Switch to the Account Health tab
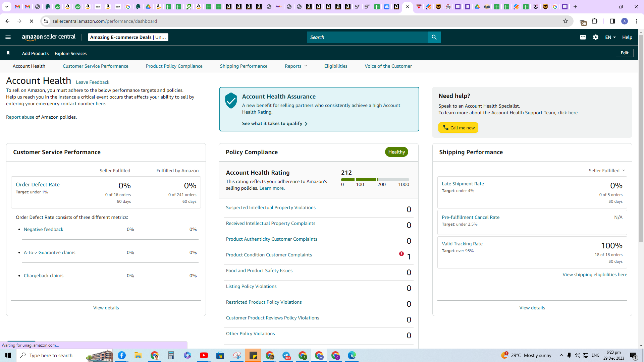644x362 pixels. [29, 66]
